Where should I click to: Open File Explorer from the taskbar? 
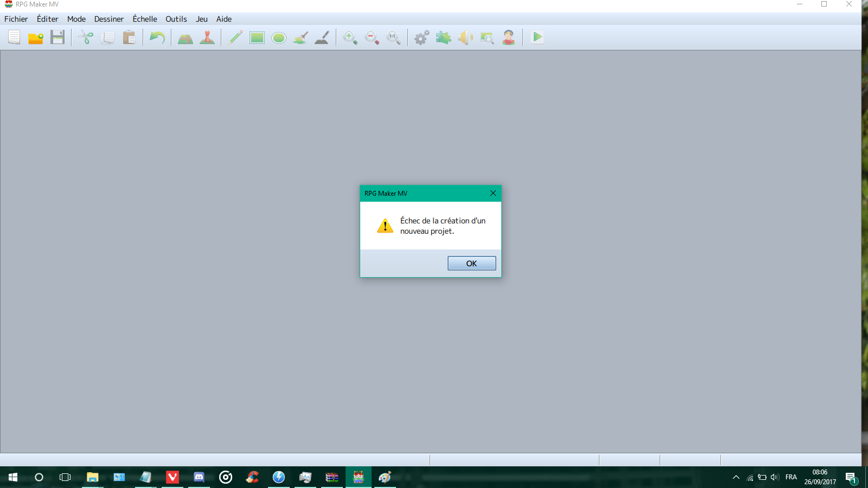click(x=93, y=477)
